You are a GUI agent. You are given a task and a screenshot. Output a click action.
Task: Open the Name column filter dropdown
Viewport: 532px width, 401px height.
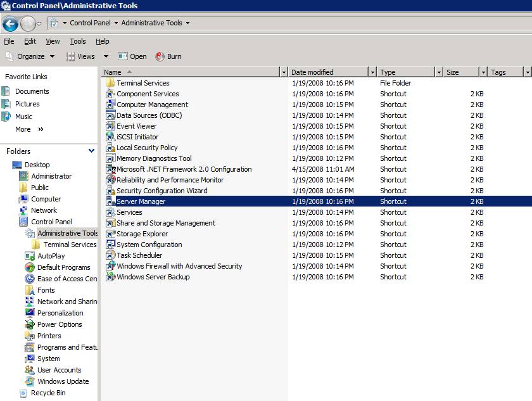(284, 72)
